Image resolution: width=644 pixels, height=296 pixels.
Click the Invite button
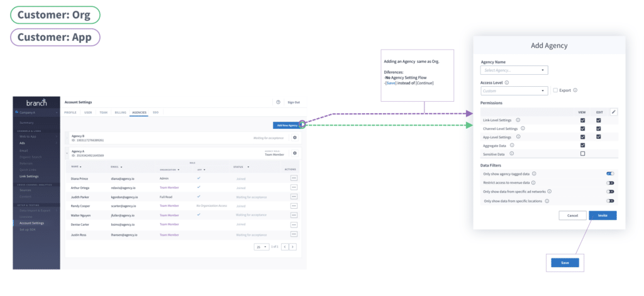602,215
